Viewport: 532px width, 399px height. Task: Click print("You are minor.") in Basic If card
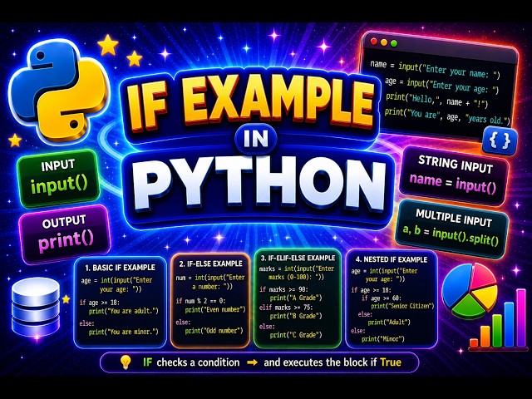pos(124,332)
